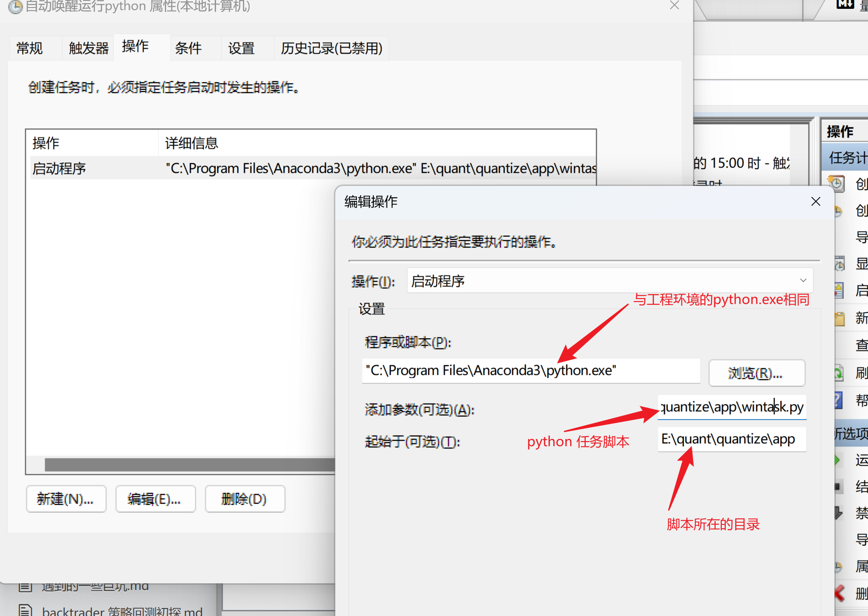Click the Run (运) green play icon

coord(837,460)
